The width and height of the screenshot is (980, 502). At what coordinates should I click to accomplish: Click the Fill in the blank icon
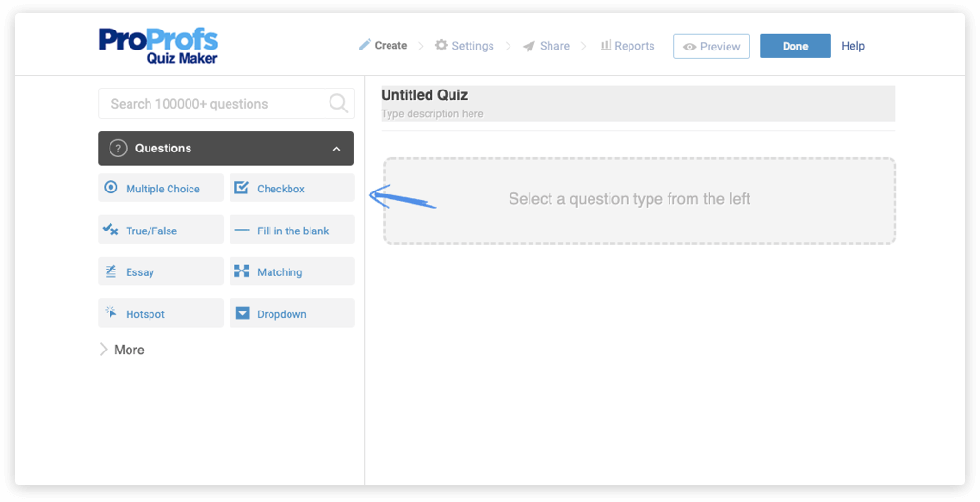click(x=242, y=231)
